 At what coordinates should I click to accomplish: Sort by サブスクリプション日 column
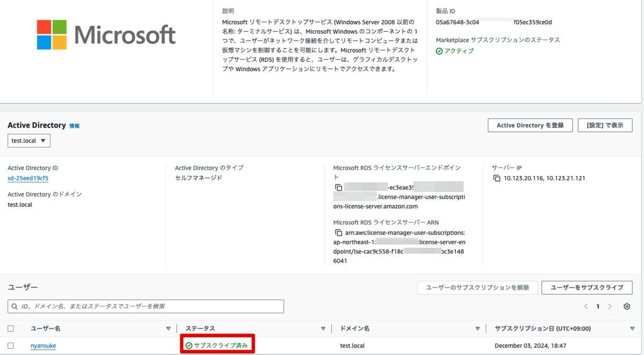[632, 328]
